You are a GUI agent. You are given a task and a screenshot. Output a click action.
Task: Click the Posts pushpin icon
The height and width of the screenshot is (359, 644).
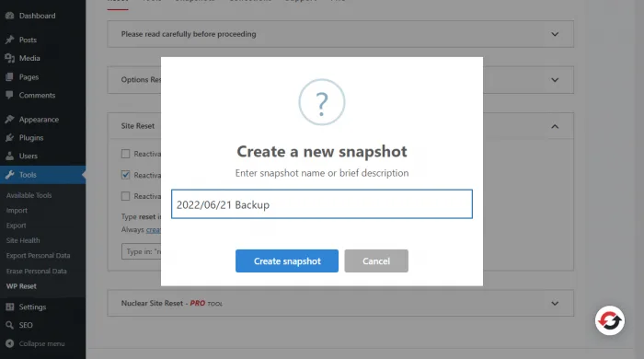pos(10,40)
